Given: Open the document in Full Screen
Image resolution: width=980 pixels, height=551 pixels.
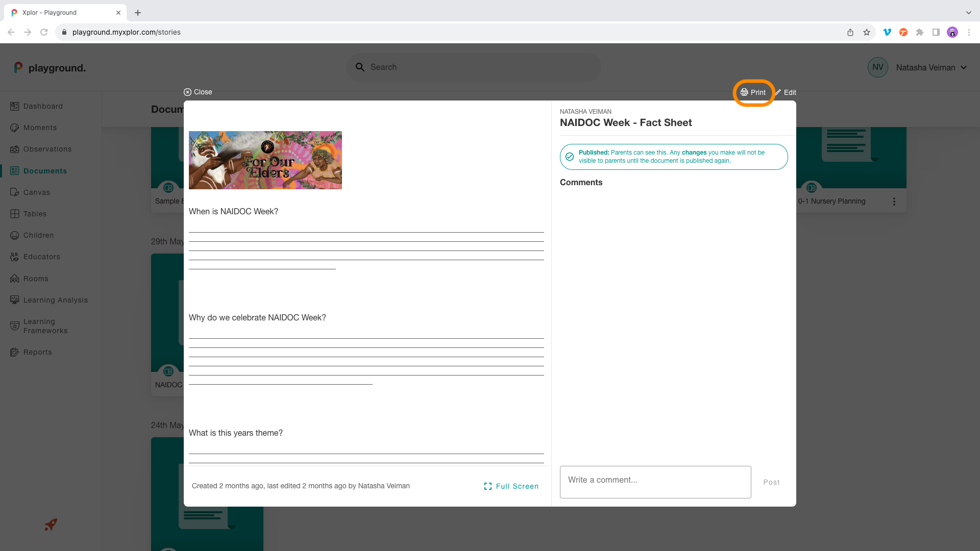Looking at the screenshot, I should point(511,486).
